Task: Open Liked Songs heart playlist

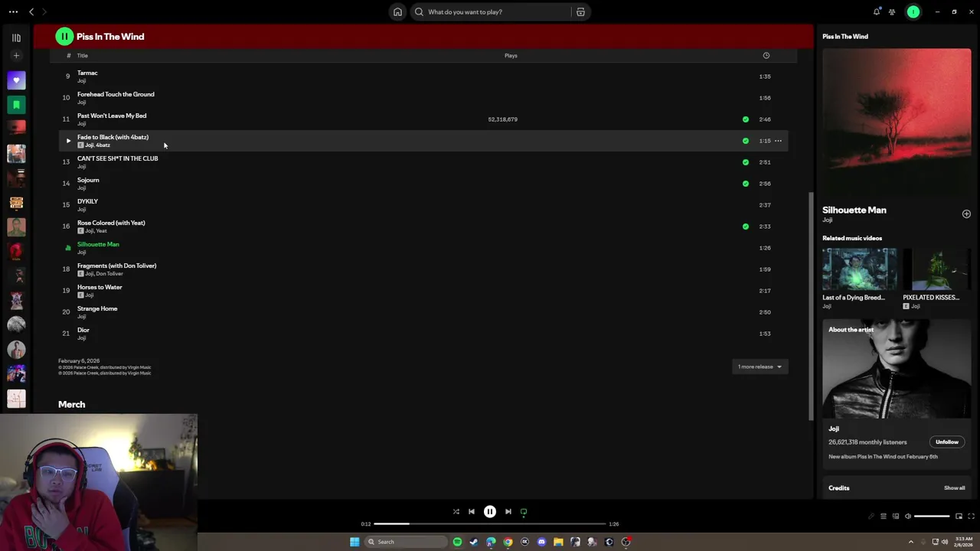Action: pyautogui.click(x=16, y=80)
